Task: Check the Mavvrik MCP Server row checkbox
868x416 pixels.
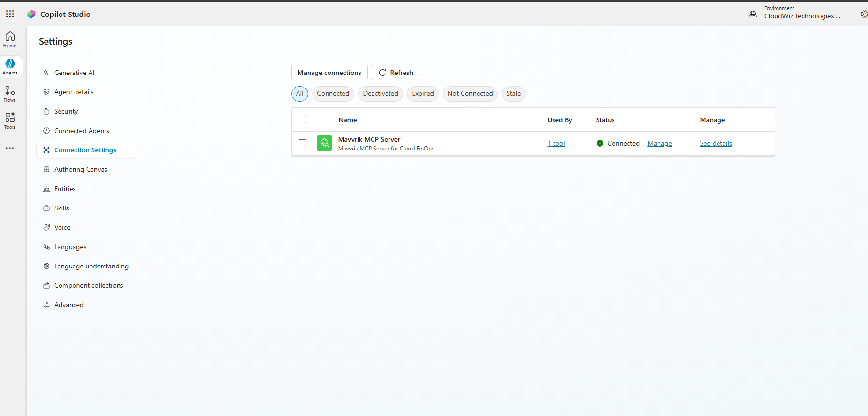Action: 302,143
